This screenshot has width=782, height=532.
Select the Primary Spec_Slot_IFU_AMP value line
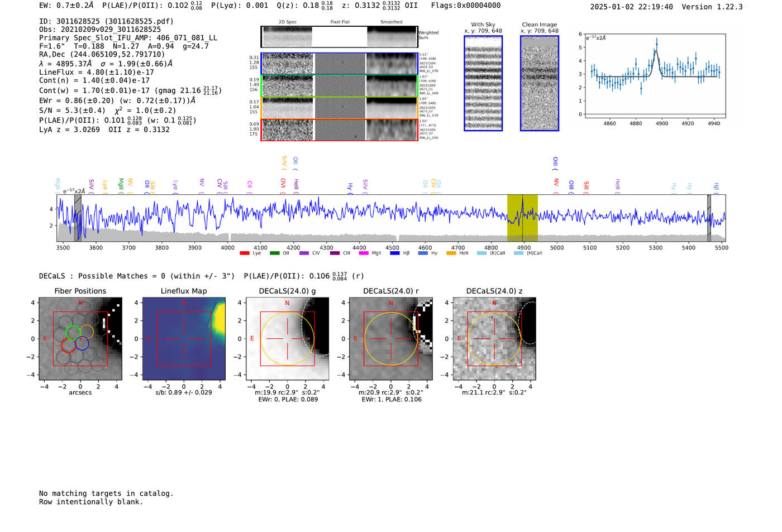coord(128,38)
